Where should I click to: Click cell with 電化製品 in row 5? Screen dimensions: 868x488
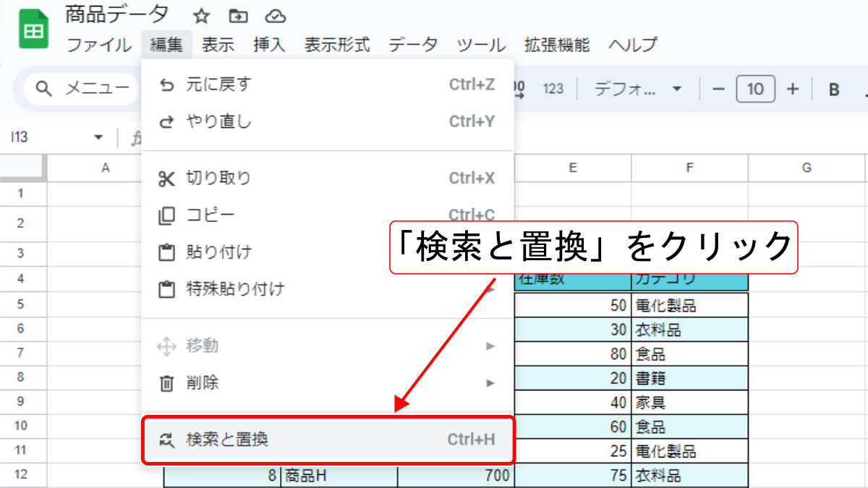(x=690, y=306)
